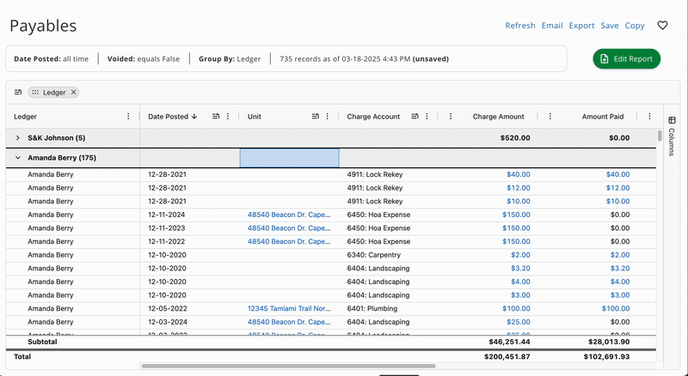688x376 pixels.
Task: Click the Refresh link
Action: coord(520,25)
